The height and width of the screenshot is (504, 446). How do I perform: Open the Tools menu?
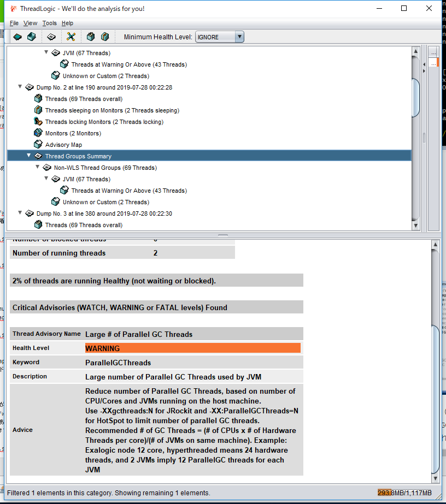tap(49, 23)
